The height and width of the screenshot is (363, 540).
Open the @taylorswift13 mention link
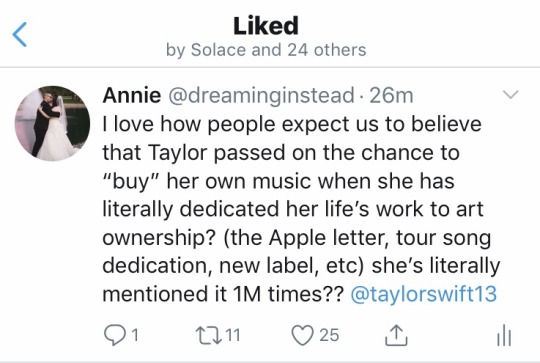424,294
